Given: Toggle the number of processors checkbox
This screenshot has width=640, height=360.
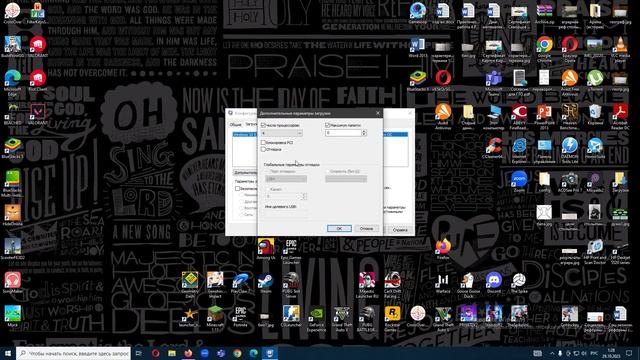Looking at the screenshot, I should pos(263,125).
